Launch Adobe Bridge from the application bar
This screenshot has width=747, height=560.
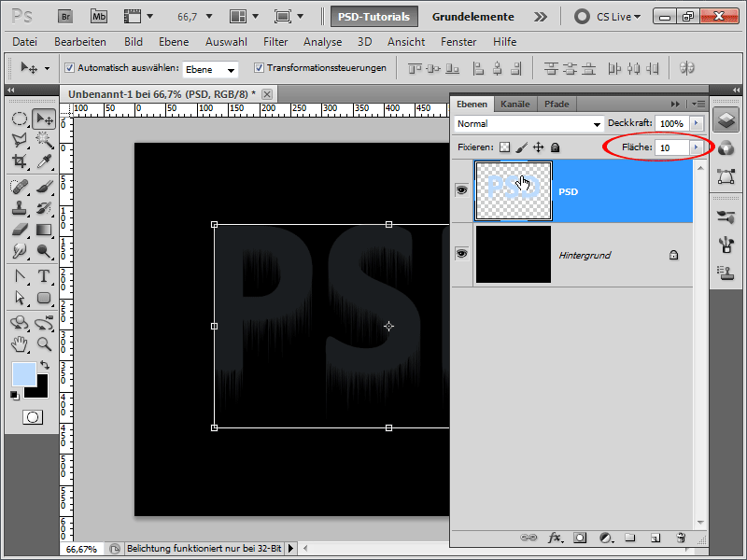pyautogui.click(x=65, y=17)
